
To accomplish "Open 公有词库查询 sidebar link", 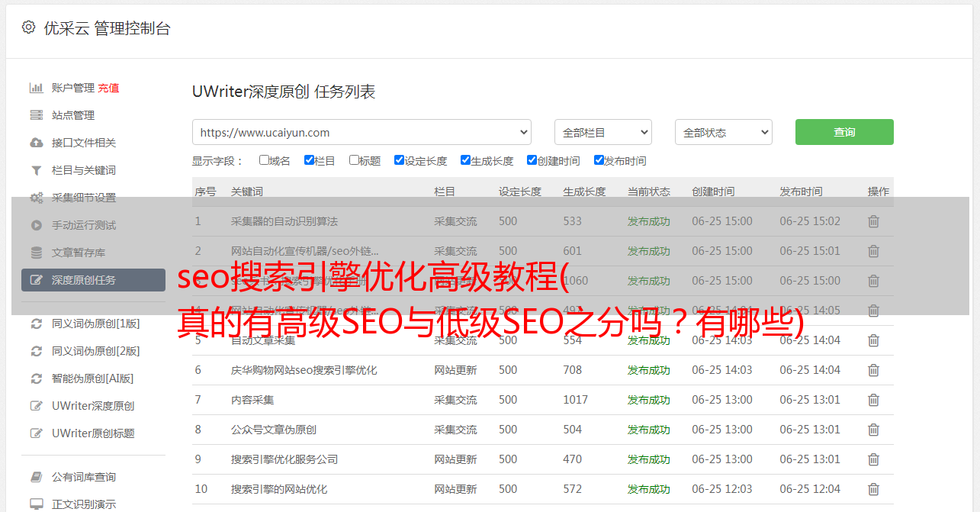I will tap(84, 477).
